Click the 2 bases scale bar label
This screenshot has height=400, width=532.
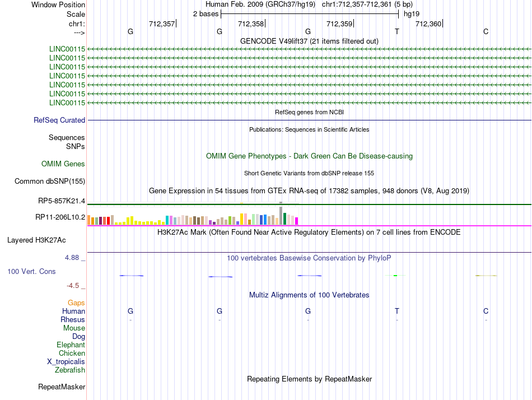pos(206,14)
